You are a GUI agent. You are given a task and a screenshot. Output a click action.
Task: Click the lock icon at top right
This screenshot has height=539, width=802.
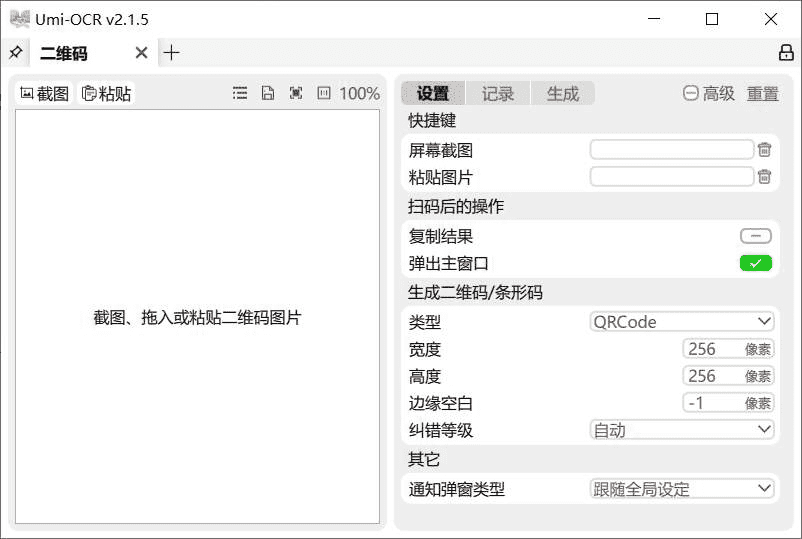click(x=786, y=53)
